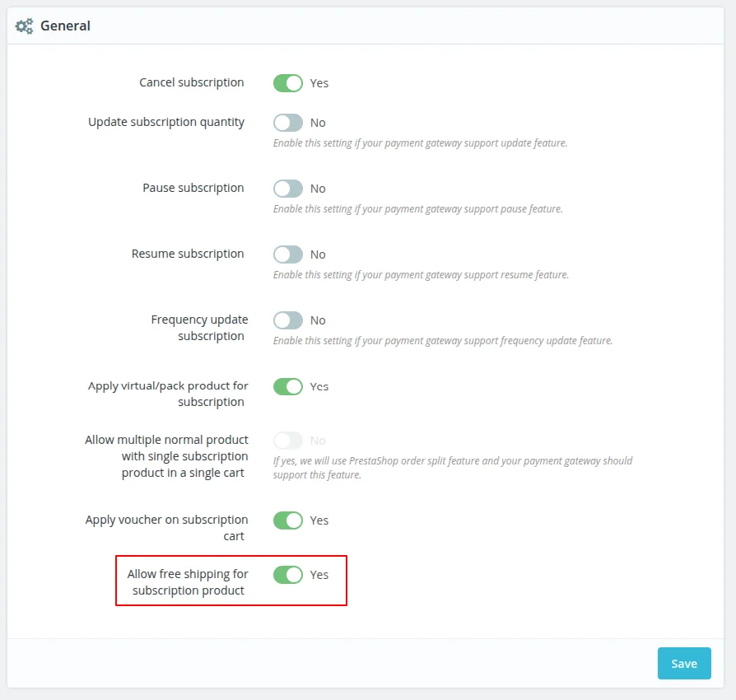Enable the Resume subscription setting

click(x=288, y=254)
